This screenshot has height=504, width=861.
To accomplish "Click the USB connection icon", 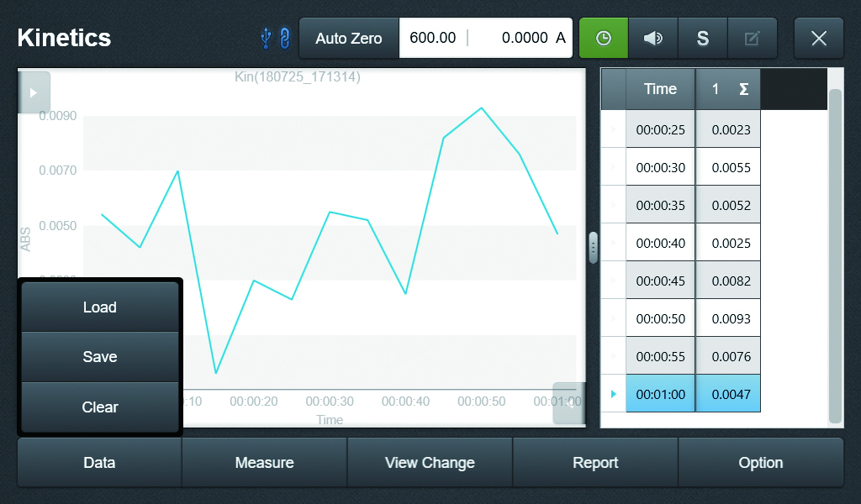I will pos(266,39).
